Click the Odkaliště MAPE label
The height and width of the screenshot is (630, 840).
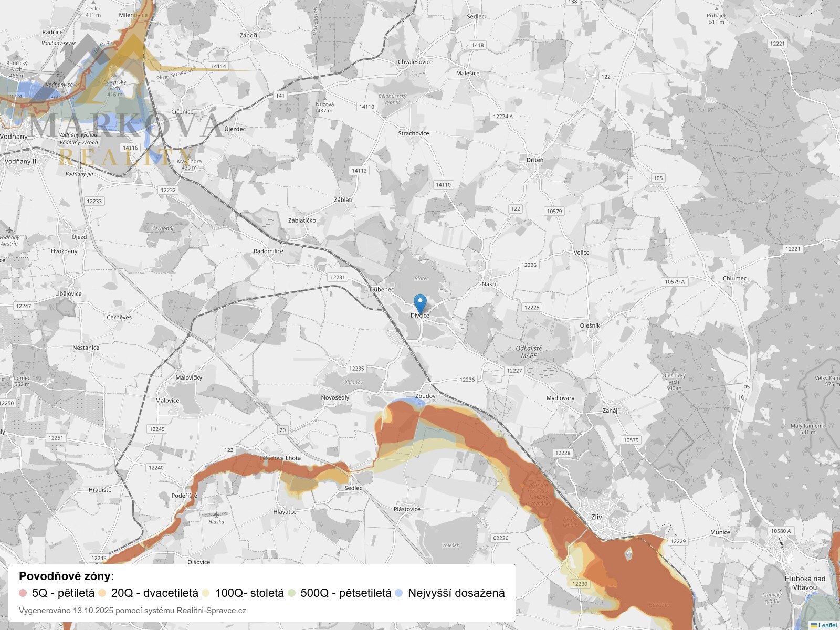(529, 352)
